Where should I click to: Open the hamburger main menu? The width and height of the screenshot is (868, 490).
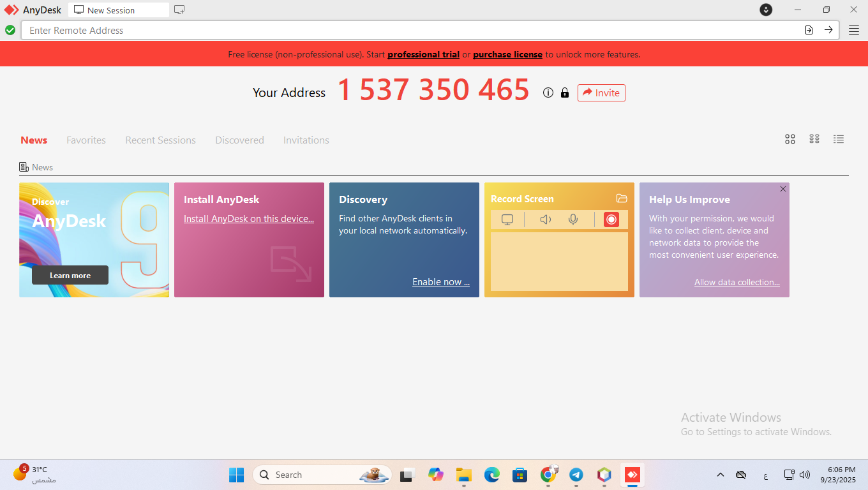click(853, 30)
